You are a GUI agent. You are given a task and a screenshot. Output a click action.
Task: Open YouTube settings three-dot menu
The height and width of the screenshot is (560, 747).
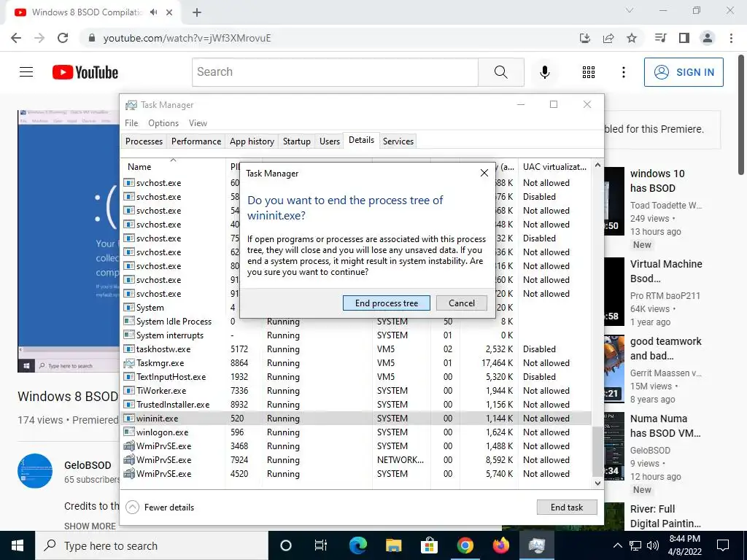tap(623, 72)
